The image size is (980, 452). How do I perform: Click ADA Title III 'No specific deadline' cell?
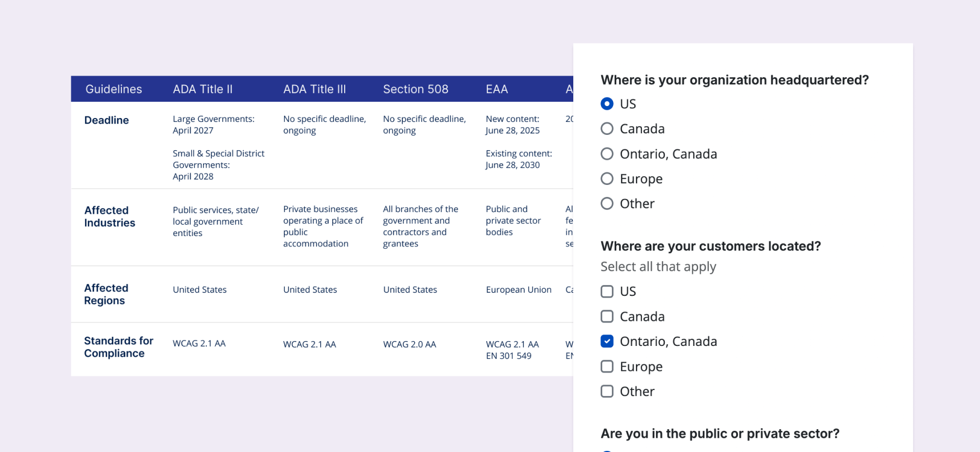(x=324, y=125)
